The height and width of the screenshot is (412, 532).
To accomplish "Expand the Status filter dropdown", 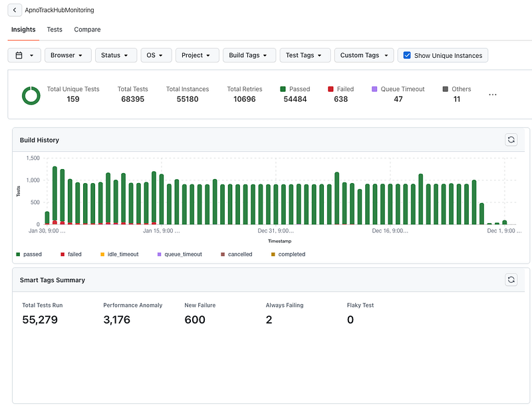I will point(116,55).
